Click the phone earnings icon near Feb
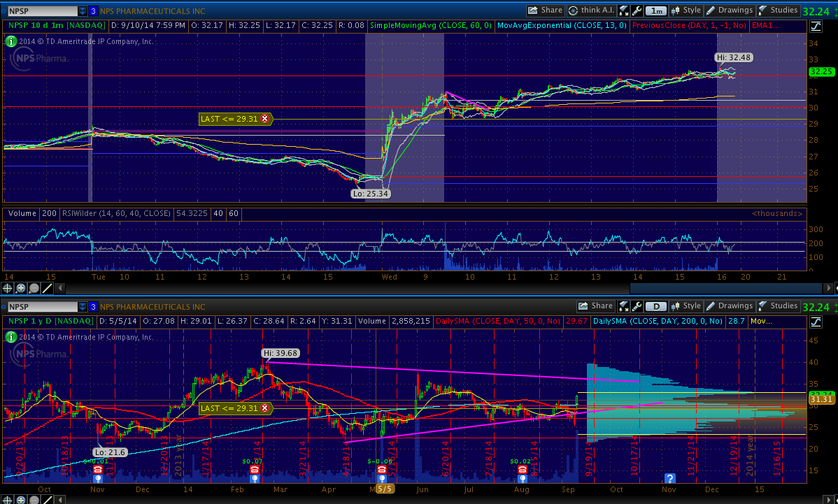 click(254, 470)
